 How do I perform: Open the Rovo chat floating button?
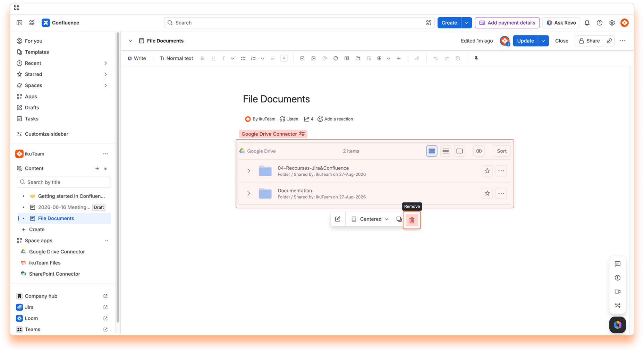click(x=618, y=325)
